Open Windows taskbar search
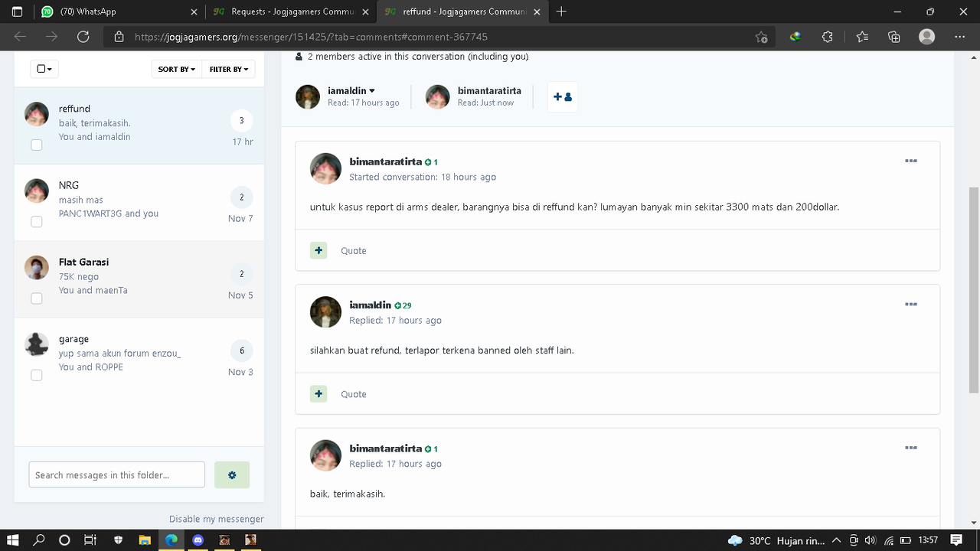980x551 pixels. tap(39, 540)
